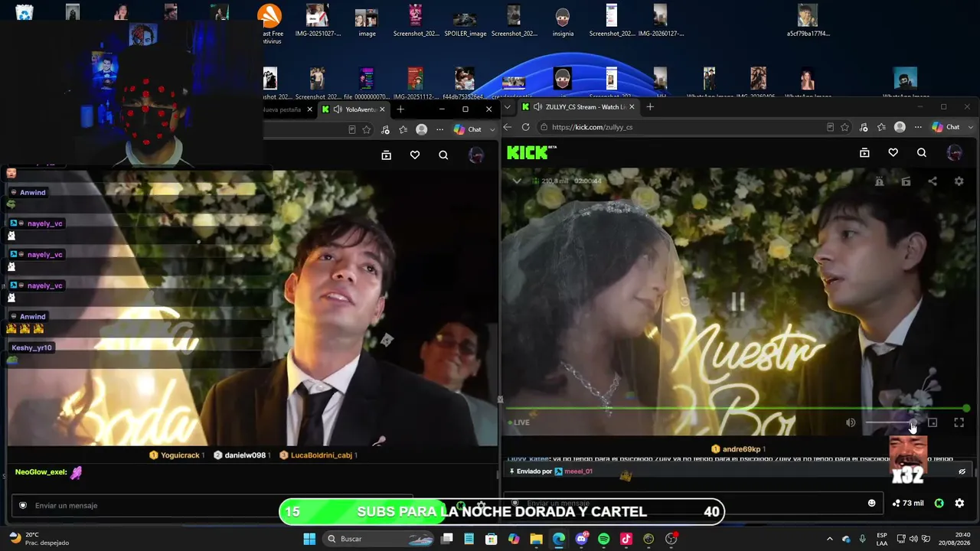Bookmark the zullyy_cs page with the star
The height and width of the screenshot is (551, 980).
click(x=844, y=127)
